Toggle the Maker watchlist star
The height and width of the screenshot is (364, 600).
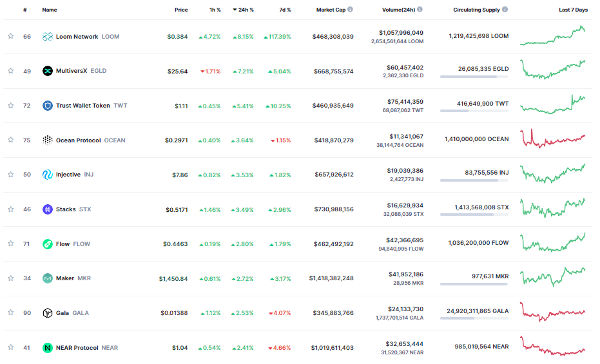[x=11, y=278]
